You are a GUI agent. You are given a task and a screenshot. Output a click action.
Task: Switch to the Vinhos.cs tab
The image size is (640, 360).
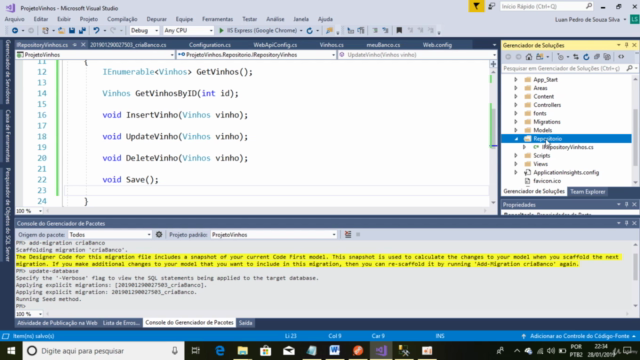click(x=331, y=45)
